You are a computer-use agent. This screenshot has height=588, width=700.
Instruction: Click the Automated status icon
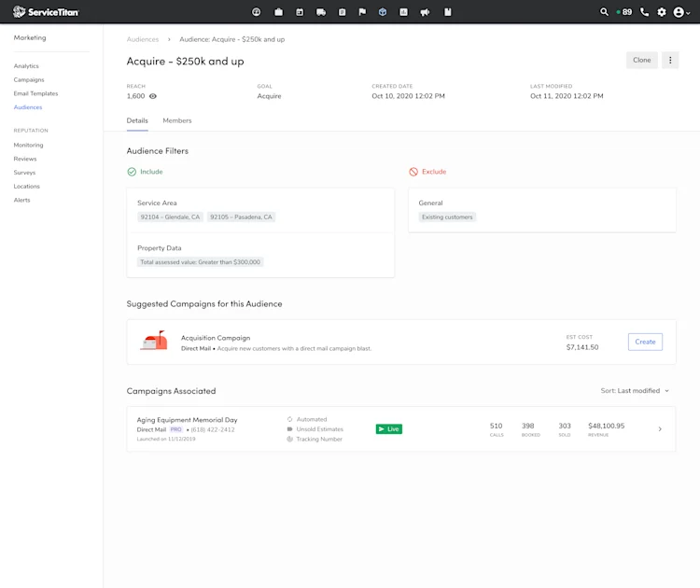[x=289, y=419]
